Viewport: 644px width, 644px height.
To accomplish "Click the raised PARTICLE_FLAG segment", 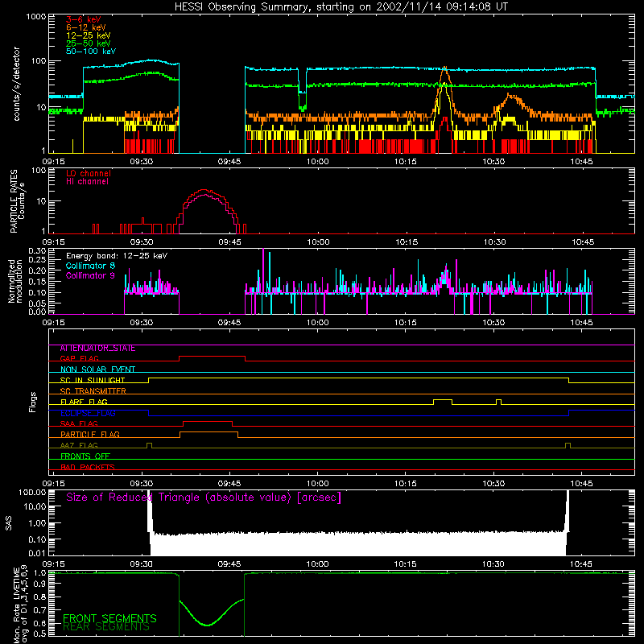I will coord(209,432).
